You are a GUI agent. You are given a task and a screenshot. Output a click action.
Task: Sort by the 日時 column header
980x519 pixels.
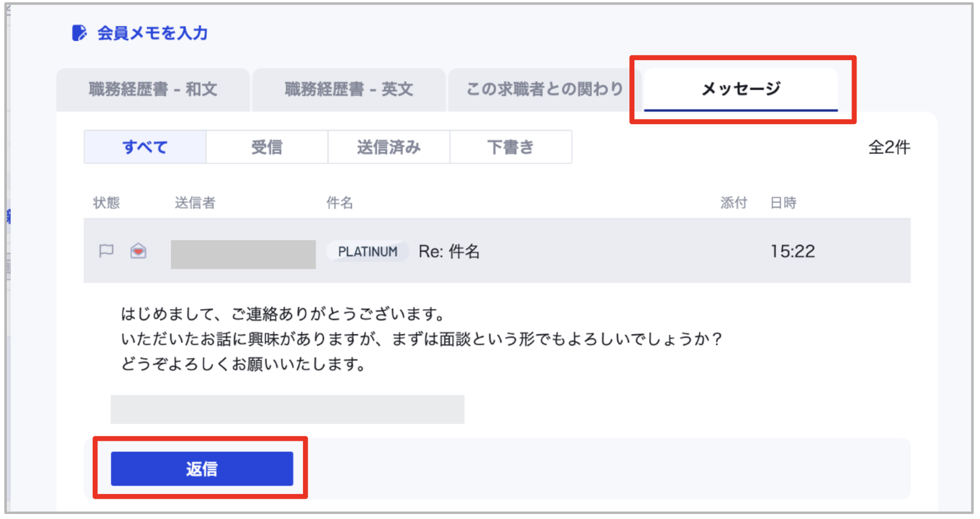coord(783,203)
